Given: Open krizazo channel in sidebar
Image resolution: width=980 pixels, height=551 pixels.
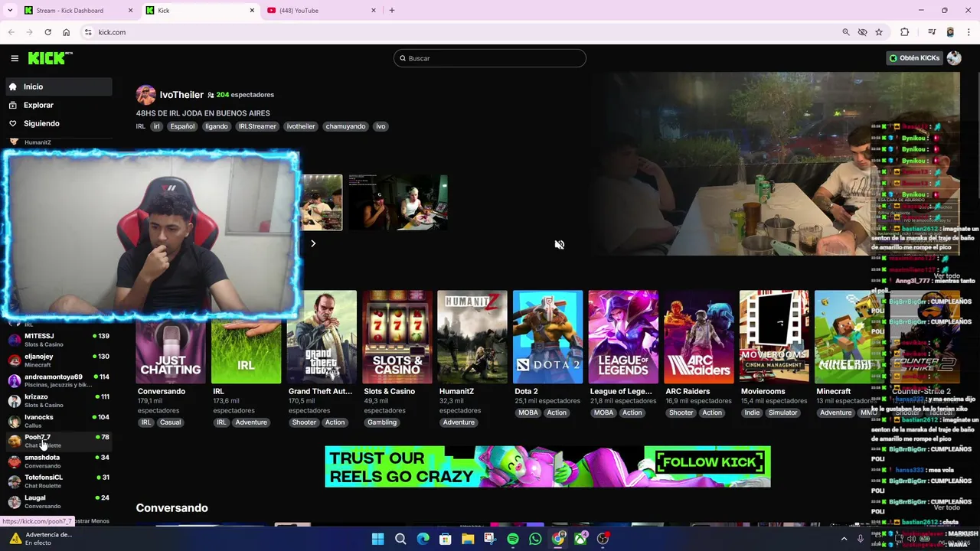Looking at the screenshot, I should (59, 400).
